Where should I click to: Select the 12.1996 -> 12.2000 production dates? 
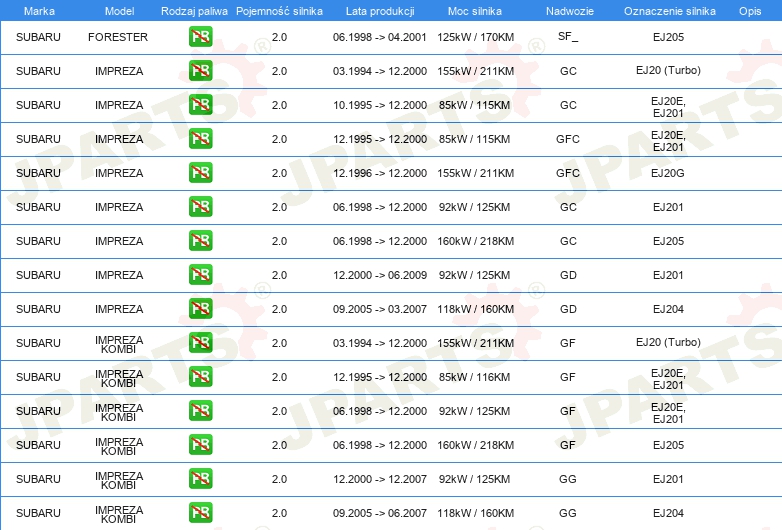380,173
